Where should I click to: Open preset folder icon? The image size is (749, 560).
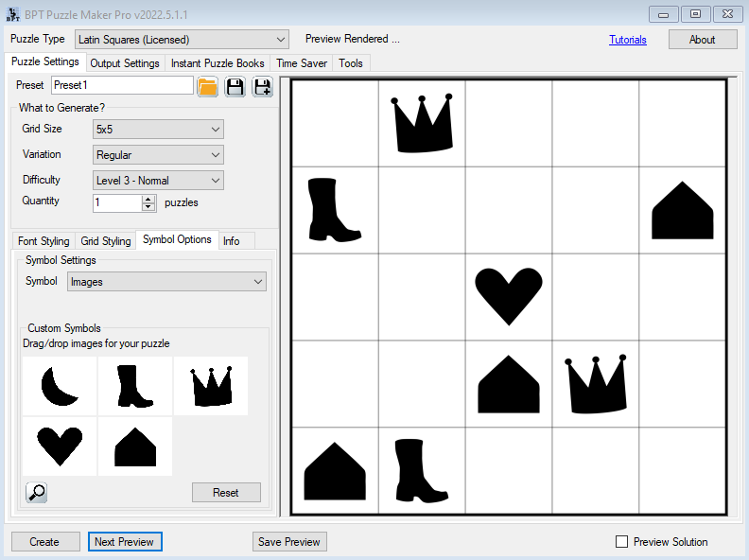[208, 87]
